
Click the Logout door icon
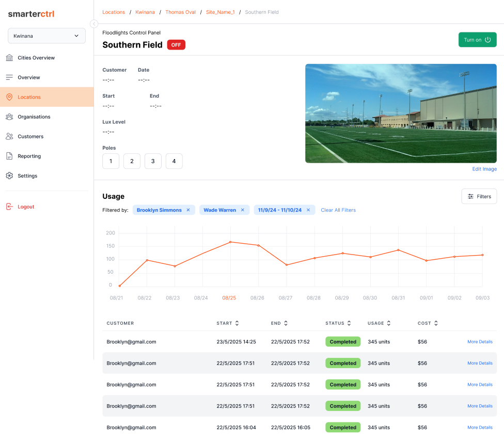coord(9,207)
